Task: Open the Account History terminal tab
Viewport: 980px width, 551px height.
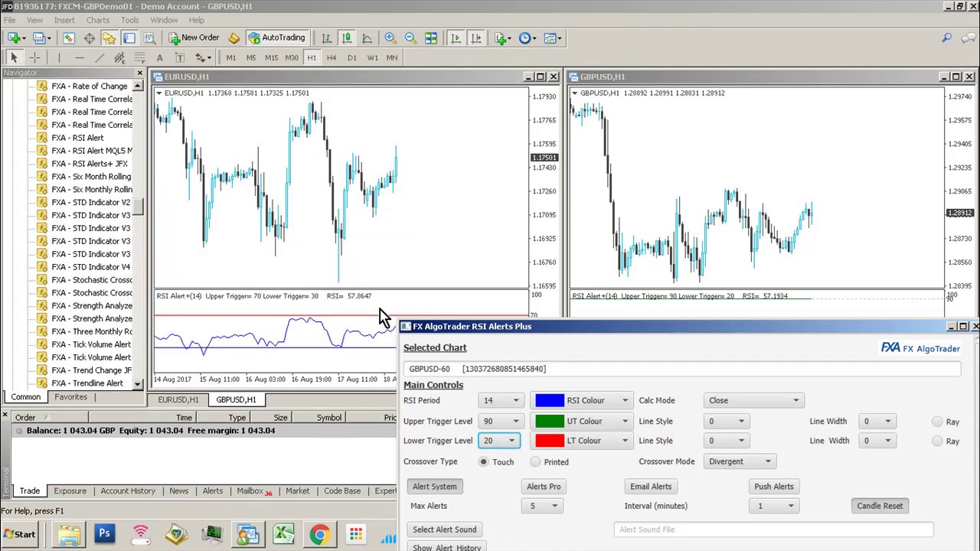Action: [128, 491]
